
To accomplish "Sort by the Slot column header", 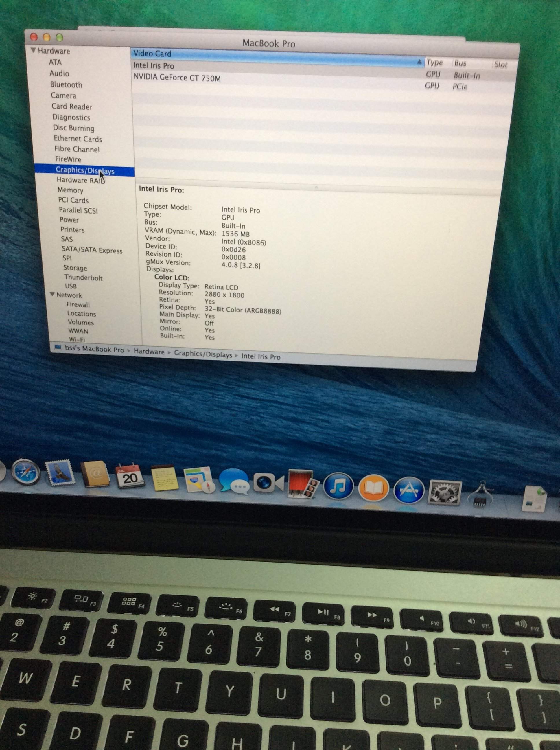I will point(501,65).
